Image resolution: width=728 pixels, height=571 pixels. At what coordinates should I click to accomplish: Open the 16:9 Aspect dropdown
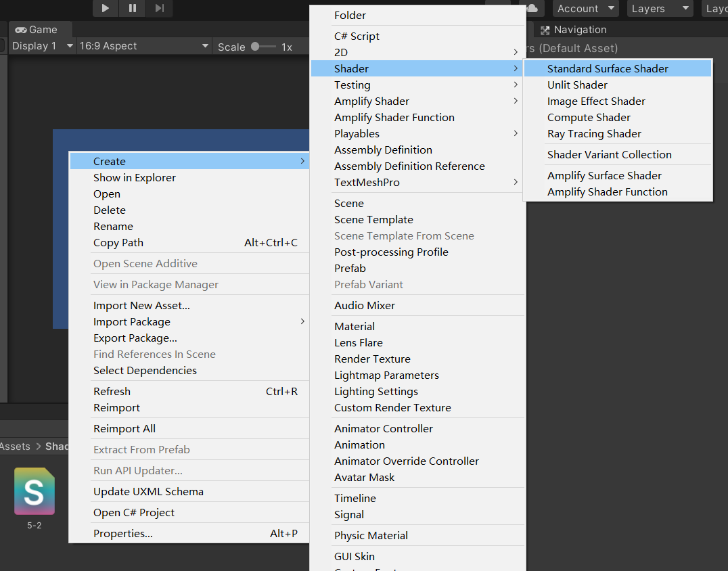tap(144, 46)
